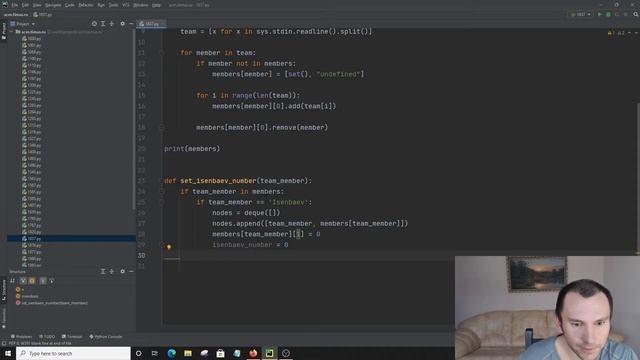Image resolution: width=640 pixels, height=360 pixels.
Task: Click the print(members) line in editor
Action: [x=192, y=149]
